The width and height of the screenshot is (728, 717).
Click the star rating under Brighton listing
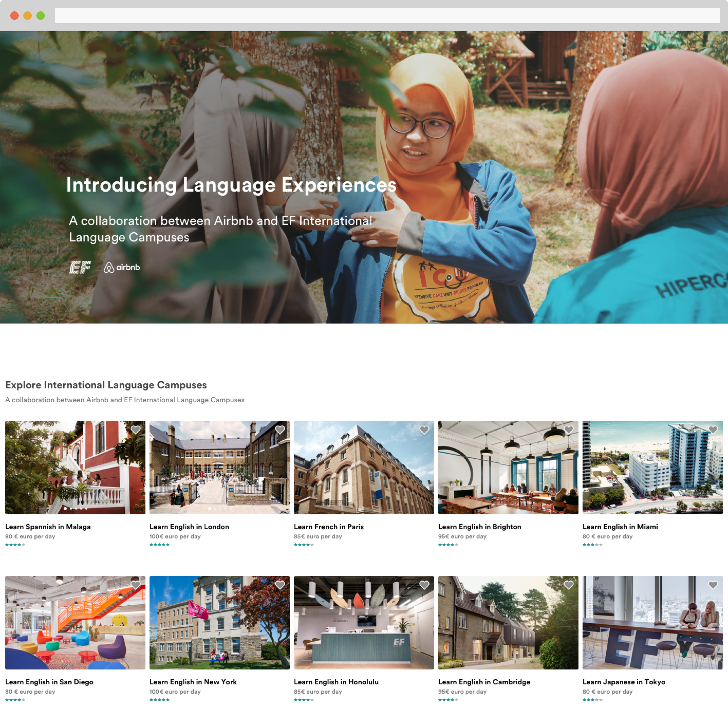pyautogui.click(x=448, y=544)
